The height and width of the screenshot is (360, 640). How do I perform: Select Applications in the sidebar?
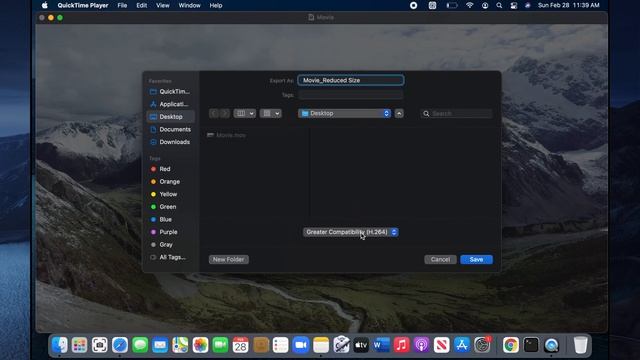(171, 104)
